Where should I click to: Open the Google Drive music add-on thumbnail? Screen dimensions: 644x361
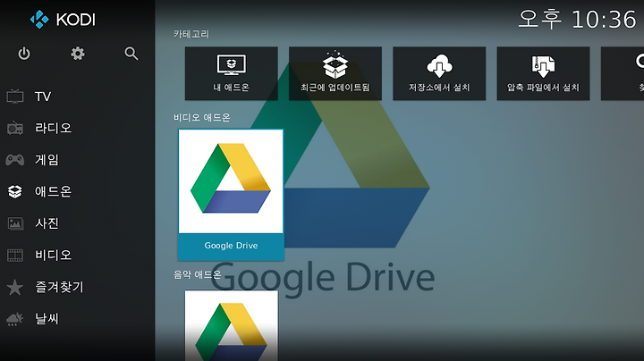232,326
